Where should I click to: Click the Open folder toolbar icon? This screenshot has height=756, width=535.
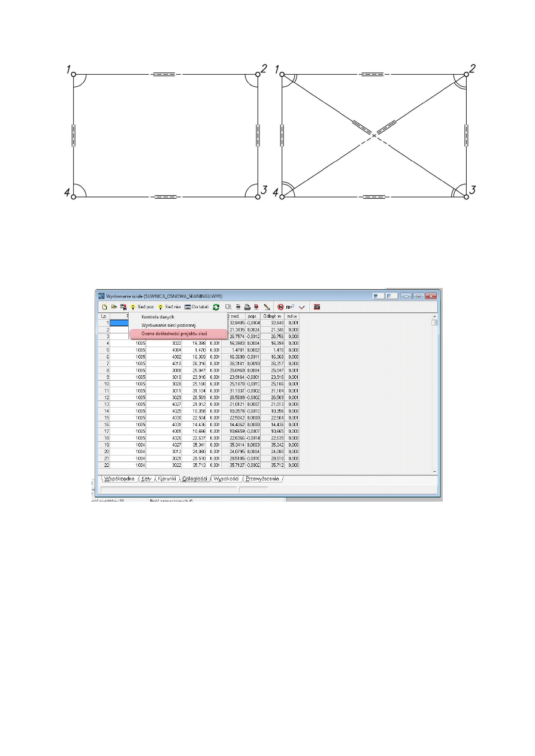113,306
